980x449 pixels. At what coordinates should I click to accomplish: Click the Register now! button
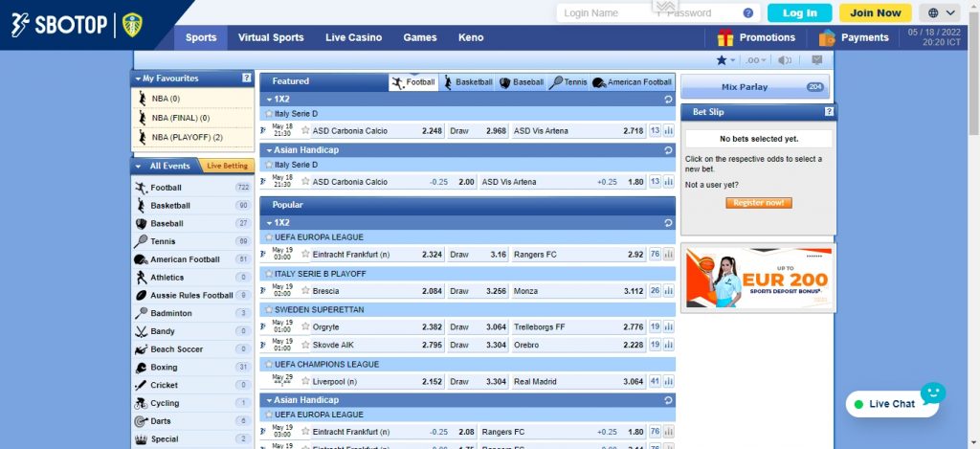759,203
